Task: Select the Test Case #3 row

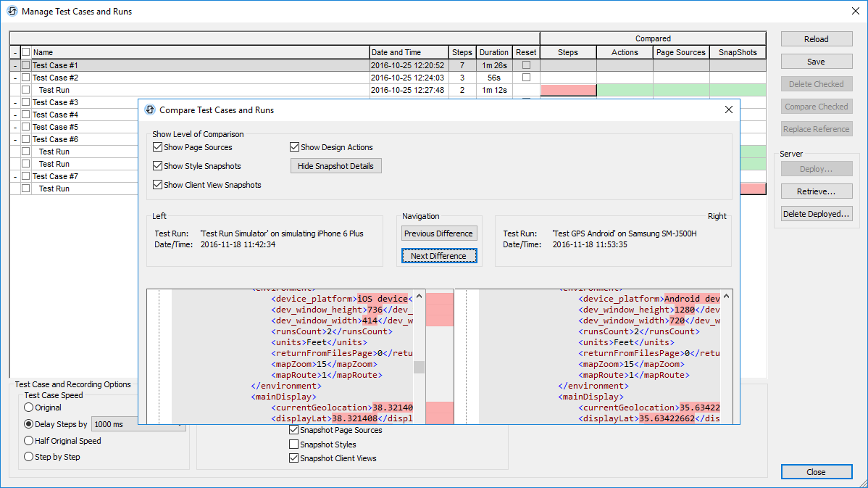Action: [x=84, y=102]
